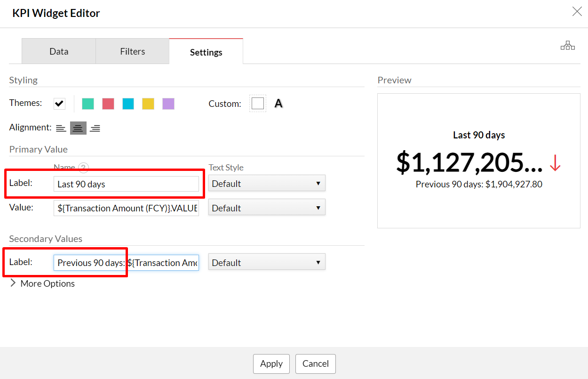Pick the green theme swatch
The image size is (588, 379).
(x=88, y=104)
